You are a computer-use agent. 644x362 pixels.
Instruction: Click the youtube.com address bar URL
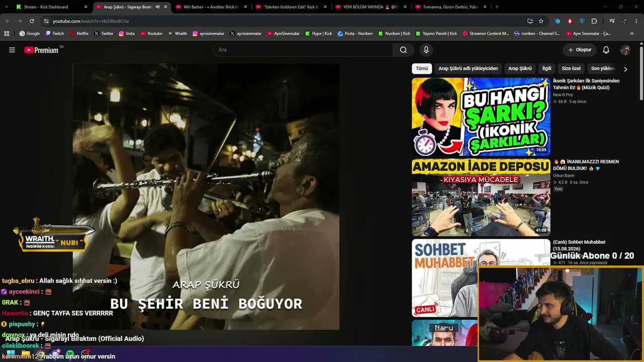(x=91, y=21)
